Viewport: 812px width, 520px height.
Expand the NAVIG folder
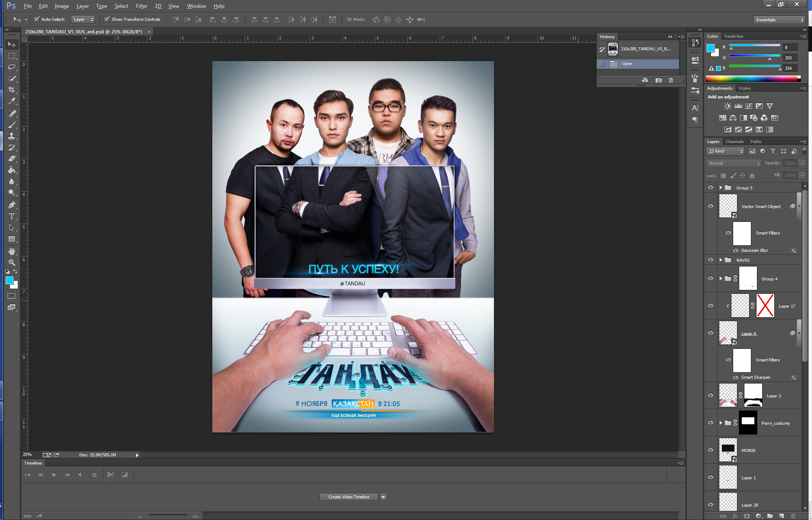[x=721, y=260]
